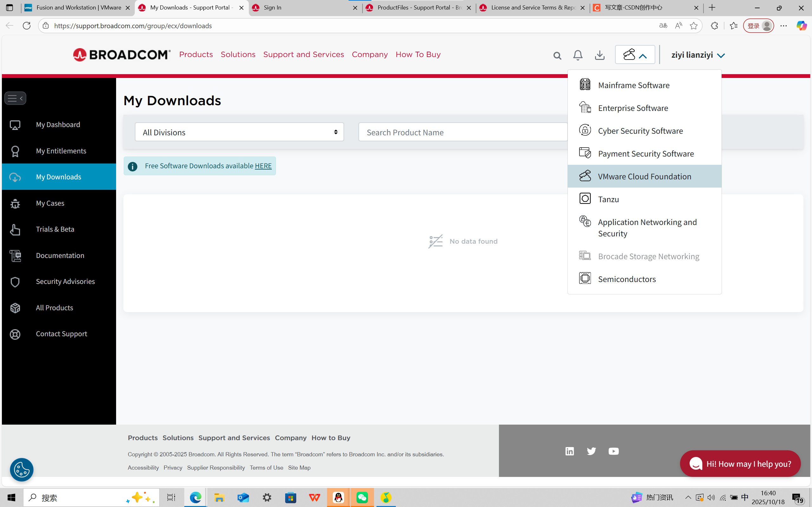This screenshot has height=507, width=812.
Task: Toggle the translate icon in the address bar
Action: [x=663, y=25]
